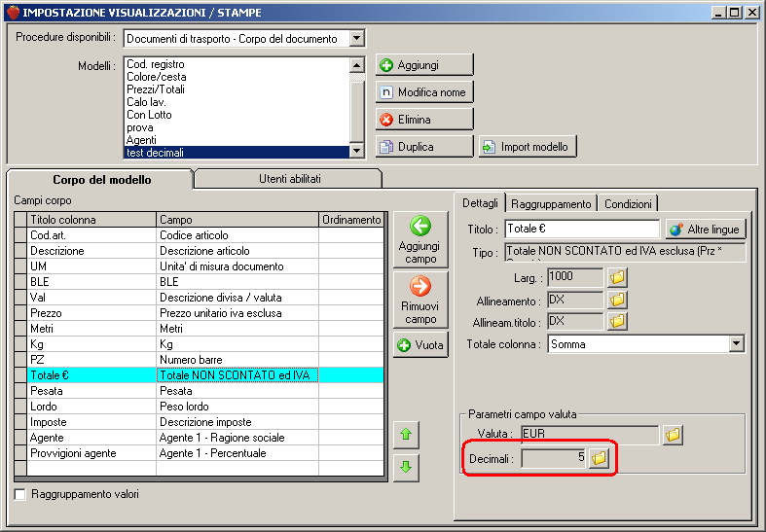The height and width of the screenshot is (532, 766).
Task: Open folder icon beside Allineam.titolo field
Action: 617,321
